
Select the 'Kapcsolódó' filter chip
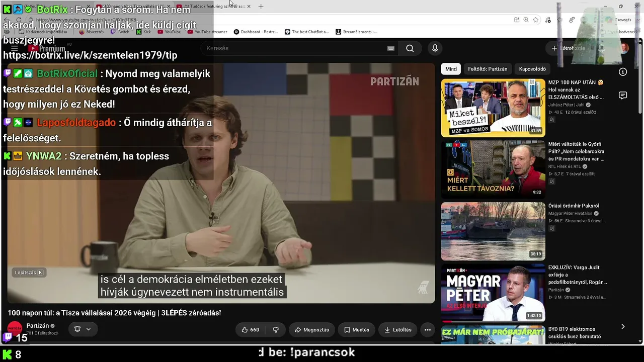pyautogui.click(x=532, y=69)
